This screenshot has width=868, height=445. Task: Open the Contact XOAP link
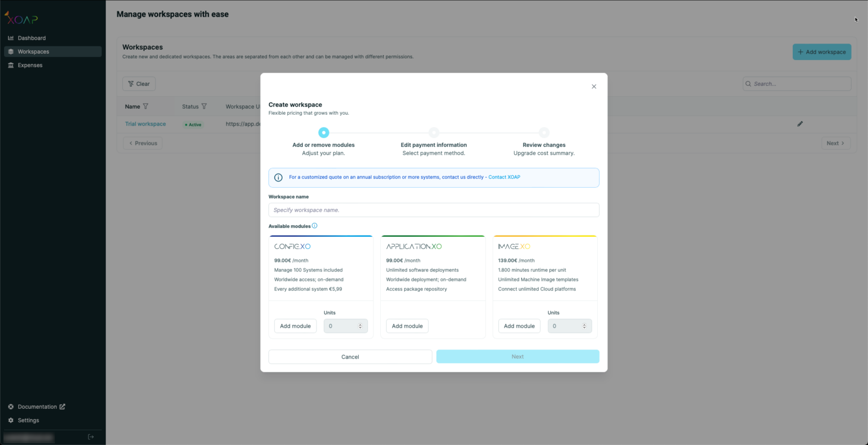tap(504, 177)
